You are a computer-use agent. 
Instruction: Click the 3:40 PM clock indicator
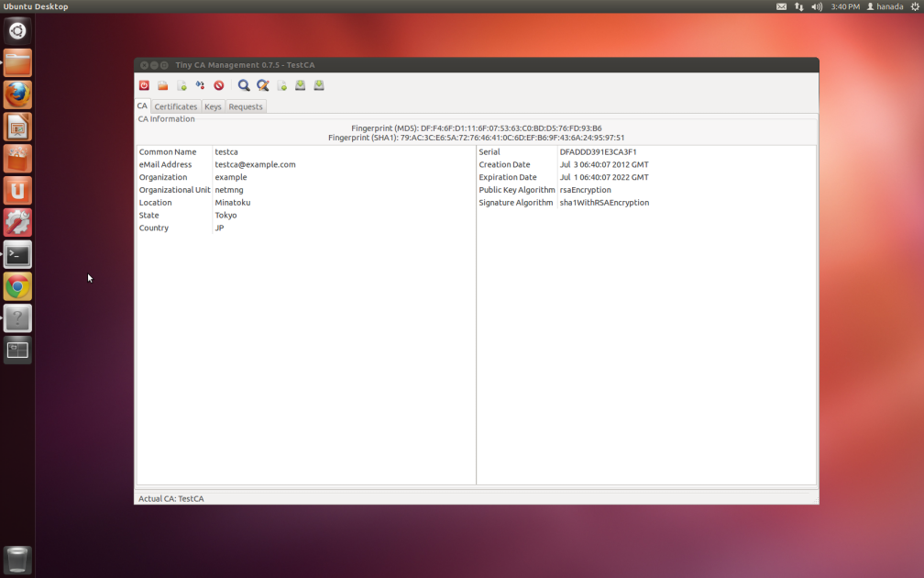[845, 6]
